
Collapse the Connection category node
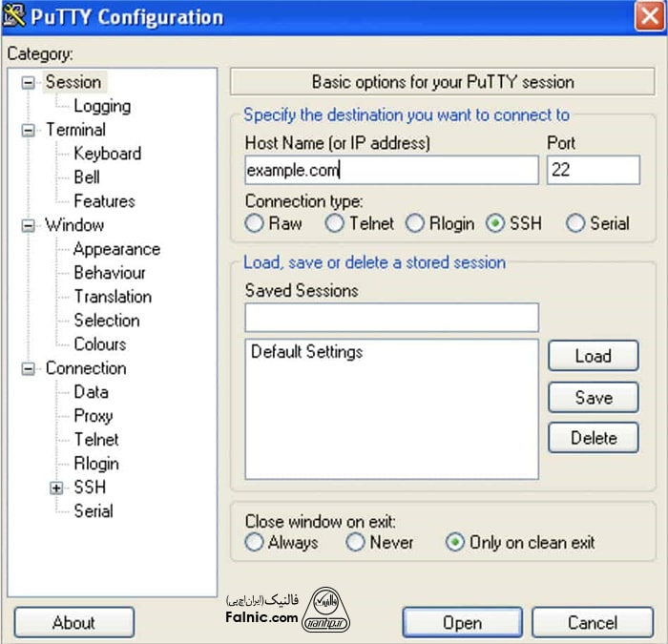29,369
